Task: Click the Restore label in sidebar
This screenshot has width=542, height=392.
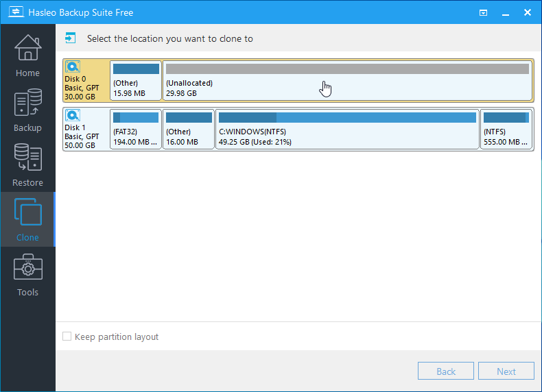Action: (x=27, y=183)
